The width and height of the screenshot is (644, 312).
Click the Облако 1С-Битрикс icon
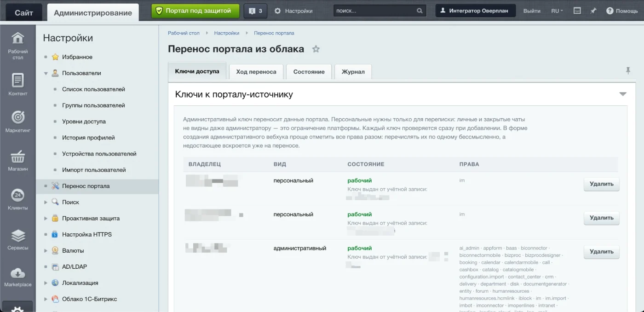[55, 299]
